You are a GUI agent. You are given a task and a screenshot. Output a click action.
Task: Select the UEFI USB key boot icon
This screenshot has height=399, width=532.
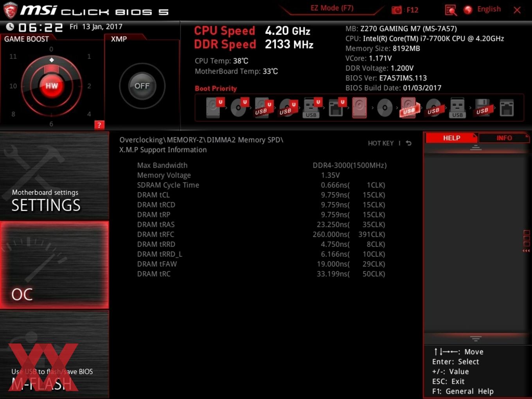point(312,108)
